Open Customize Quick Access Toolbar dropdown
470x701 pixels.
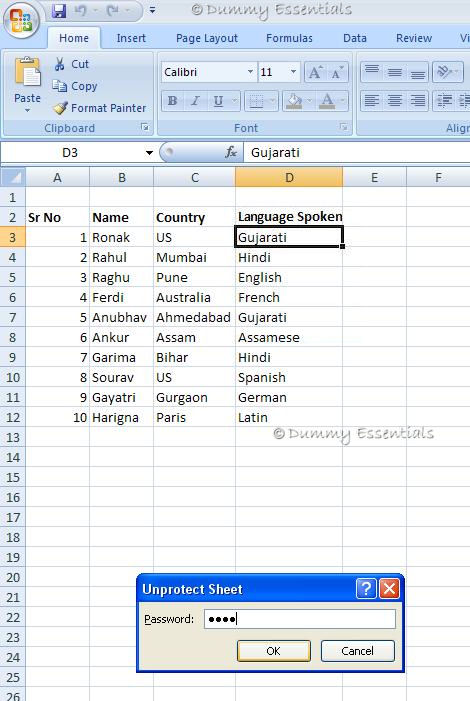click(152, 10)
